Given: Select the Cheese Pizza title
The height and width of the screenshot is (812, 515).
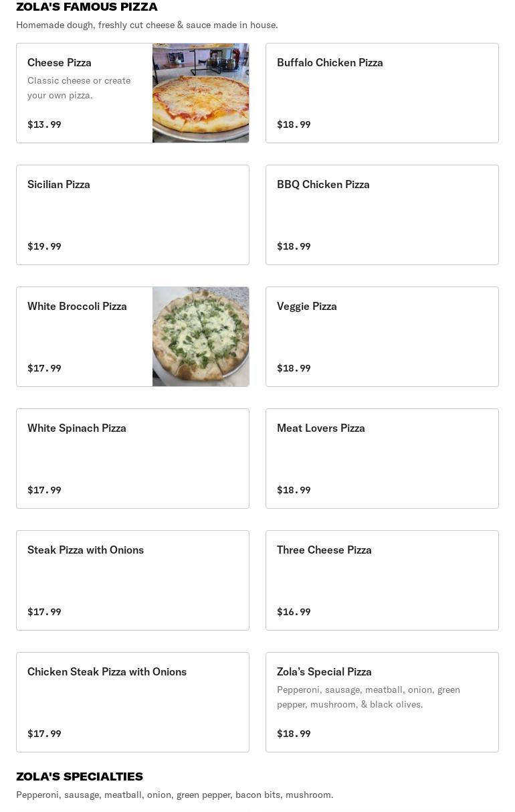Looking at the screenshot, I should [x=60, y=62].
